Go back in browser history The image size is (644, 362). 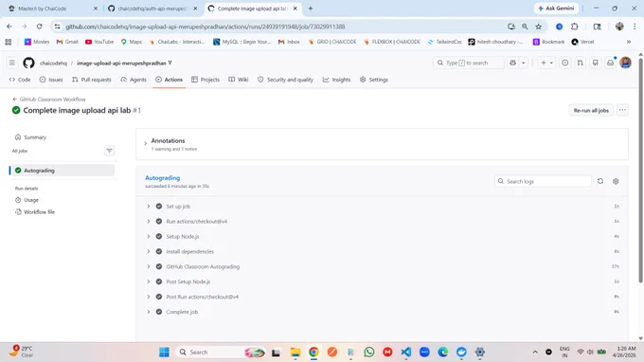9,27
